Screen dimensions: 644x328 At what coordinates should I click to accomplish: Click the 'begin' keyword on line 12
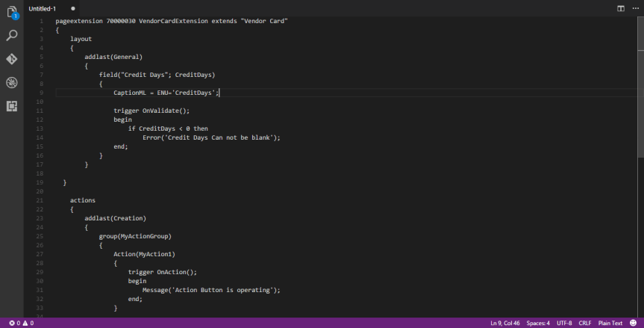pos(123,120)
